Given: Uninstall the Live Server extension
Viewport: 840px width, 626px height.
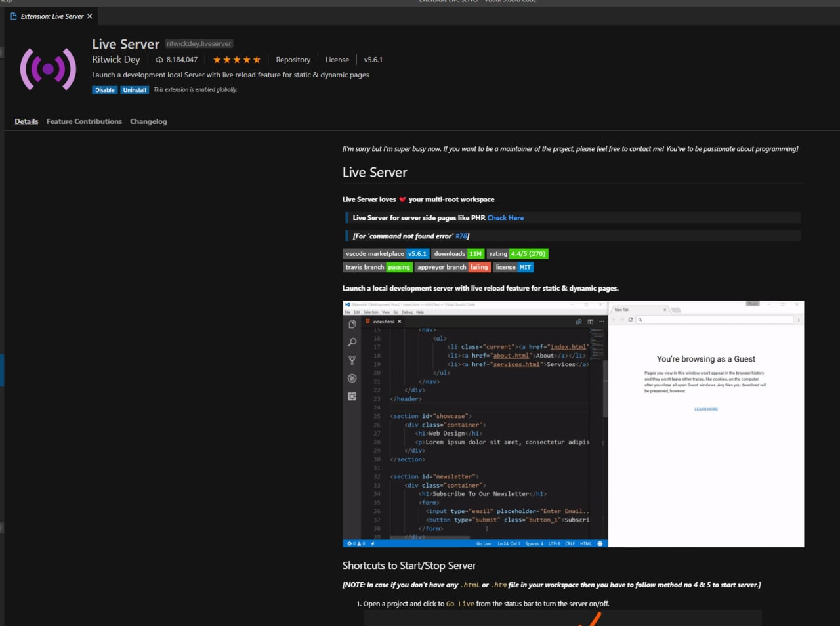Looking at the screenshot, I should coord(135,90).
